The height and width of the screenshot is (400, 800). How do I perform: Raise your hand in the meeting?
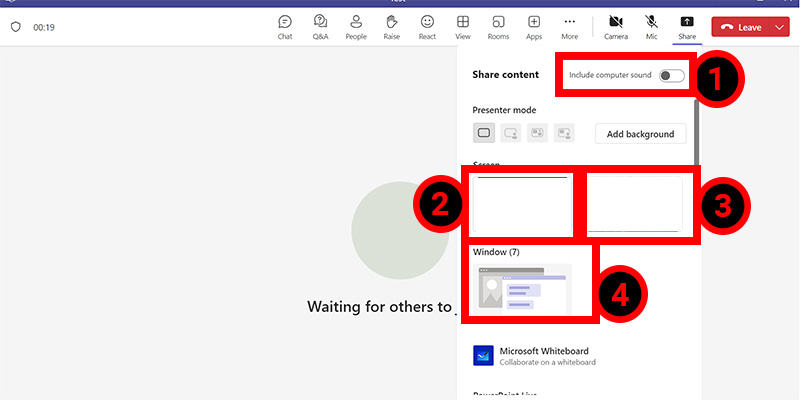click(x=392, y=26)
